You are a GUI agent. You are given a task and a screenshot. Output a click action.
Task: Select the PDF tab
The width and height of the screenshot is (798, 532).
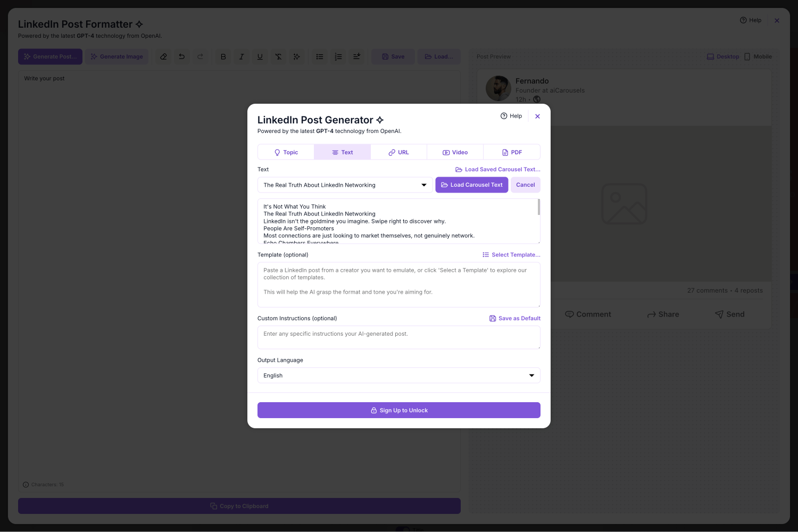pos(512,152)
